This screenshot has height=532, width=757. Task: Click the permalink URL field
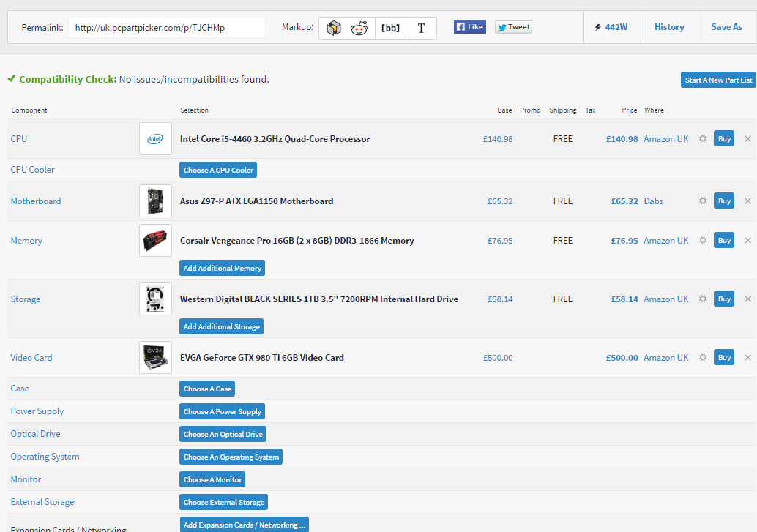[x=167, y=28]
